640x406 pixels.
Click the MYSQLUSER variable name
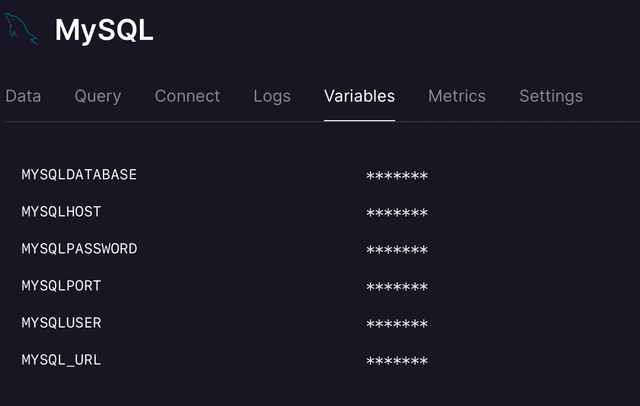click(61, 323)
